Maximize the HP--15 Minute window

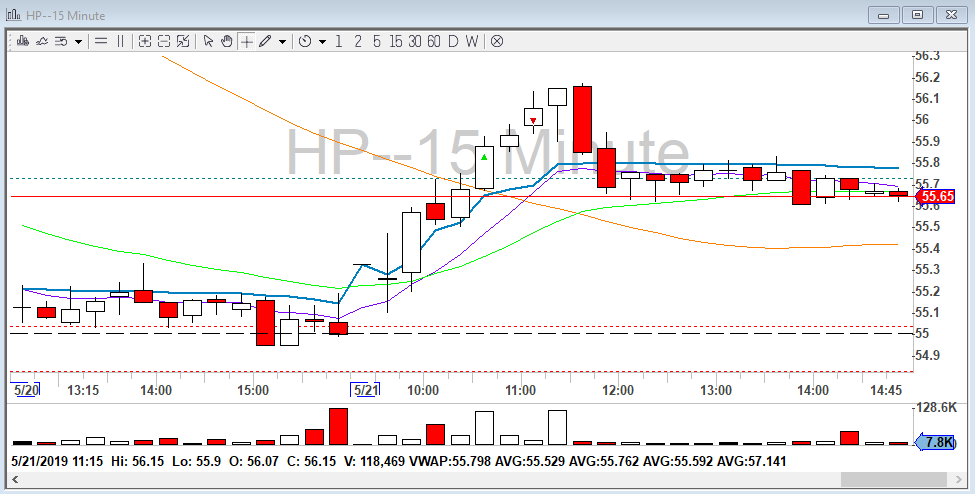point(917,15)
